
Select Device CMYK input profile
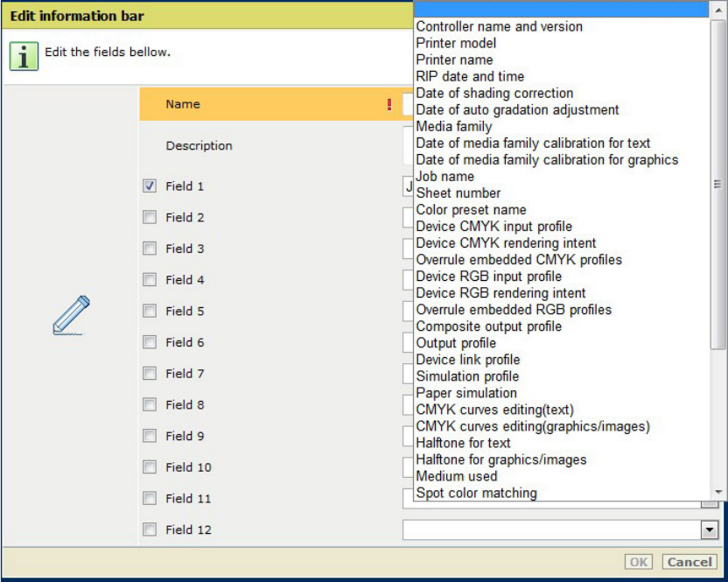click(x=493, y=226)
